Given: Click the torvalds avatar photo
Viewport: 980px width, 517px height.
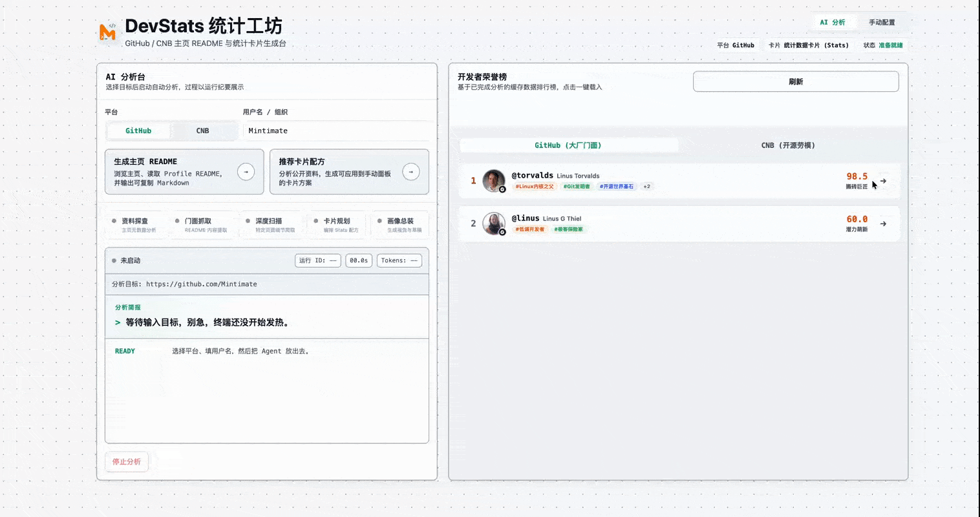Looking at the screenshot, I should 493,180.
